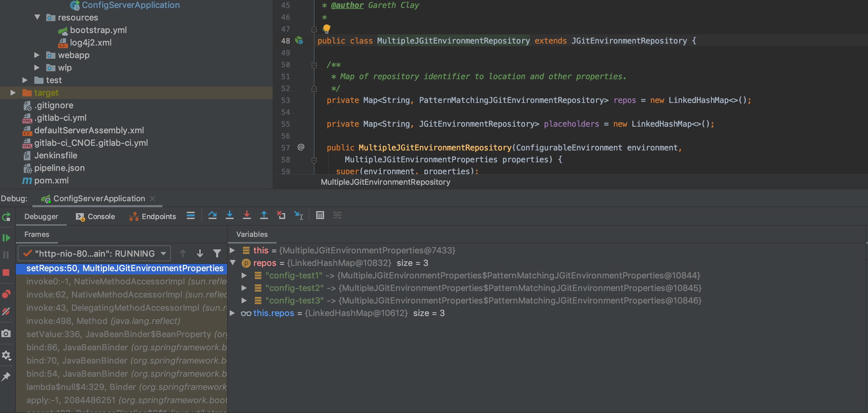Open the Endpoints tab
Viewport: 868px width, 413px height.
152,216
